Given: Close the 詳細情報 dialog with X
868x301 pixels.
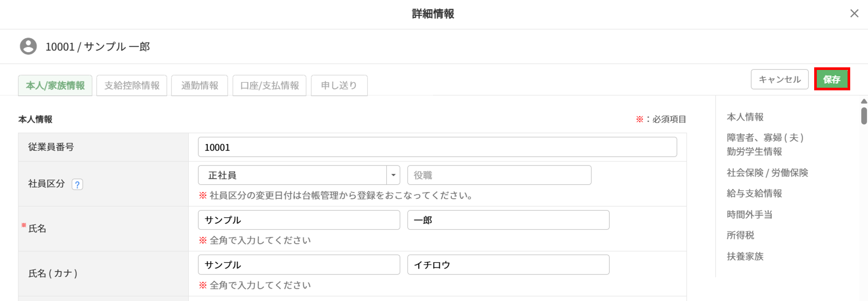Looking at the screenshot, I should [854, 14].
